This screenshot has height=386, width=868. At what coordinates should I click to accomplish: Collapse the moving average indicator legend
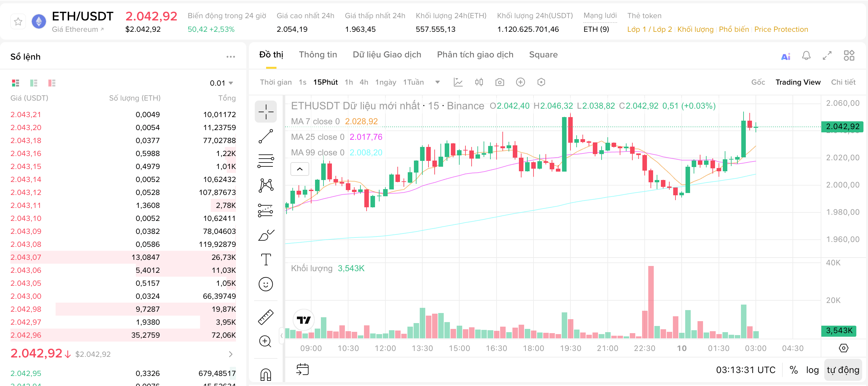click(299, 169)
